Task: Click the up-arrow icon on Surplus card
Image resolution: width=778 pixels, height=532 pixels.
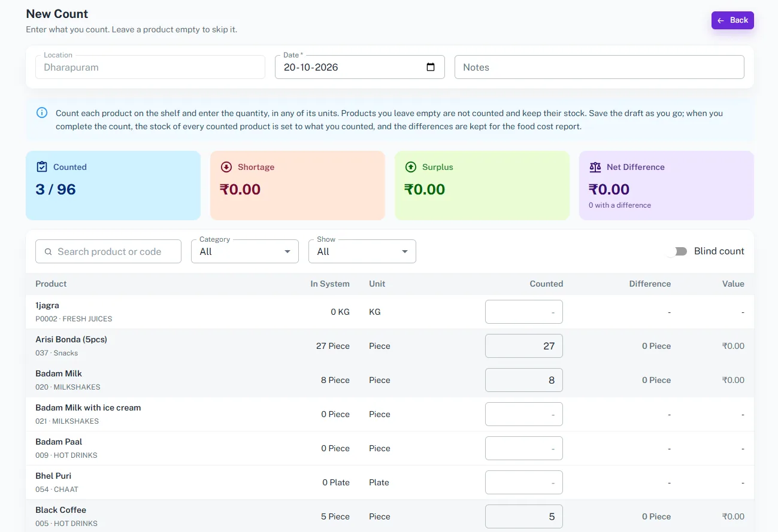Action: click(x=411, y=167)
